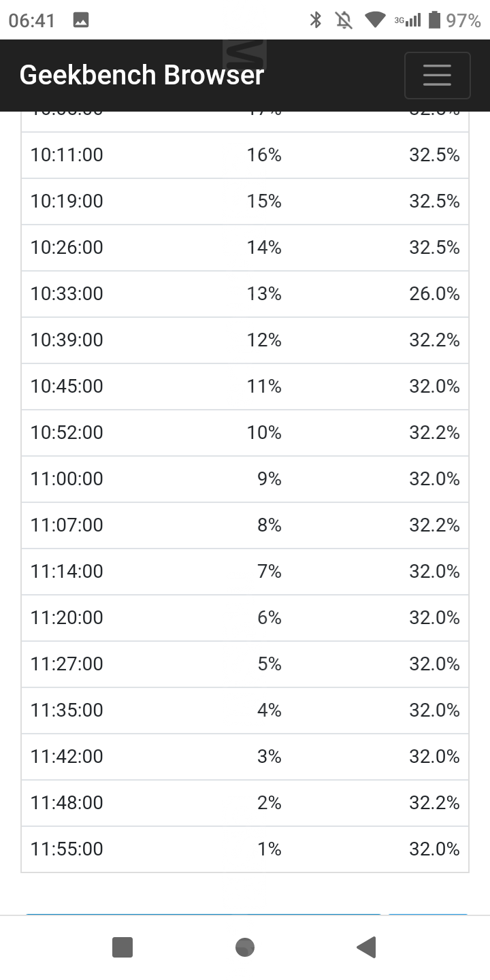
Task: Tap the muted notifications bell icon
Action: (344, 20)
